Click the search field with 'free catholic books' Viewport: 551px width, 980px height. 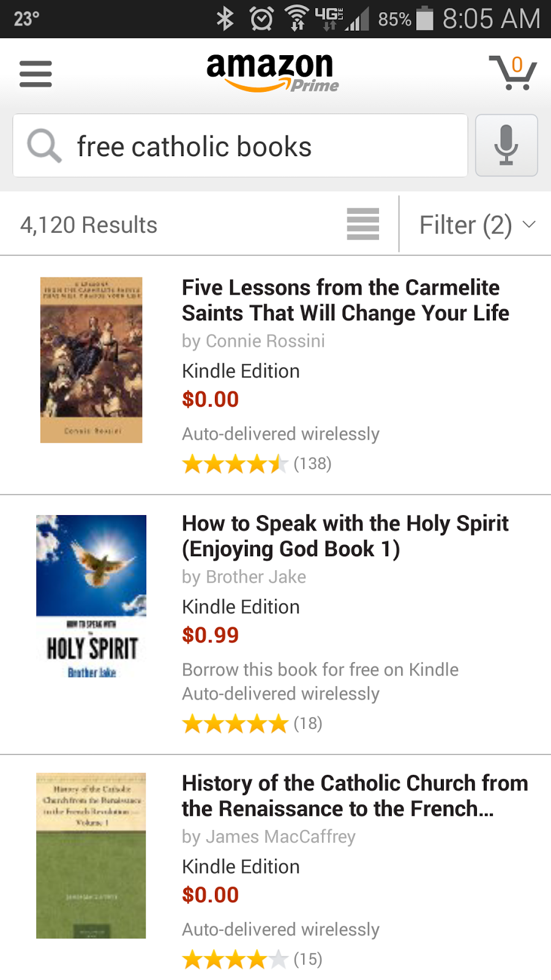[x=263, y=146]
